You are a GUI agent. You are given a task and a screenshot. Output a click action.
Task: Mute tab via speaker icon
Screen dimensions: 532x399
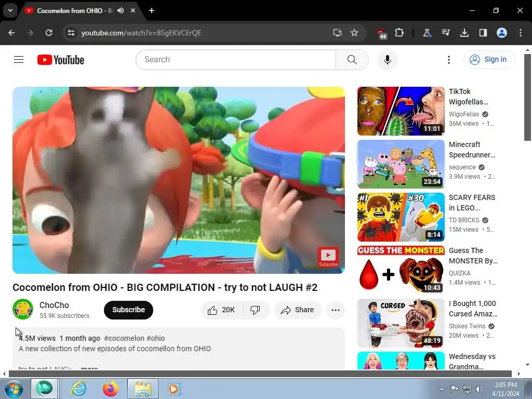pyautogui.click(x=121, y=10)
